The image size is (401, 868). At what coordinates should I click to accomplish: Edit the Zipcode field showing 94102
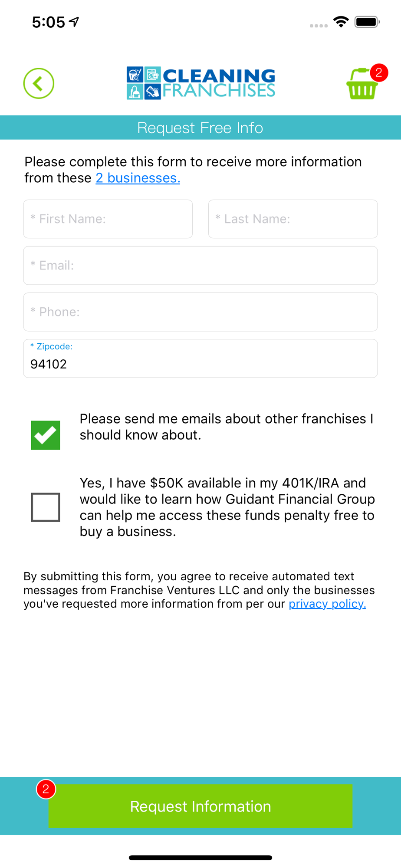click(200, 363)
